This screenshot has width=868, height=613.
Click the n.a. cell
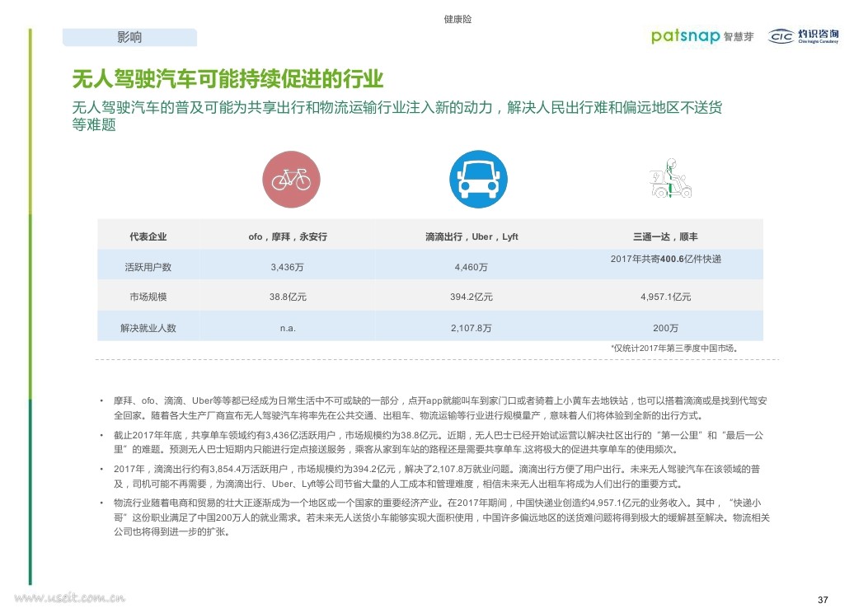288,328
